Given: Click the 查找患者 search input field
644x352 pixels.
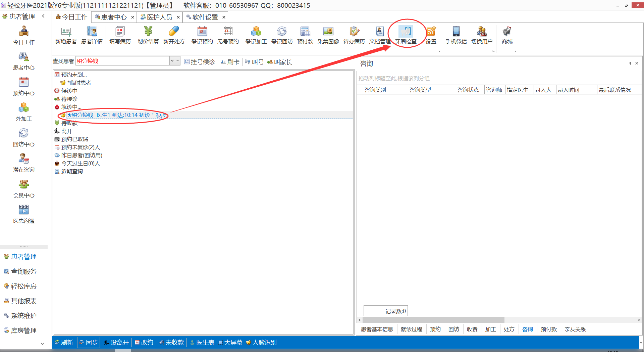Looking at the screenshot, I should tap(122, 61).
